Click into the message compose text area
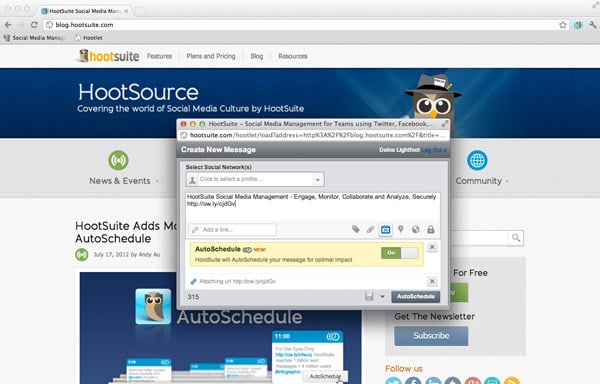The image size is (600, 384). tap(313, 207)
